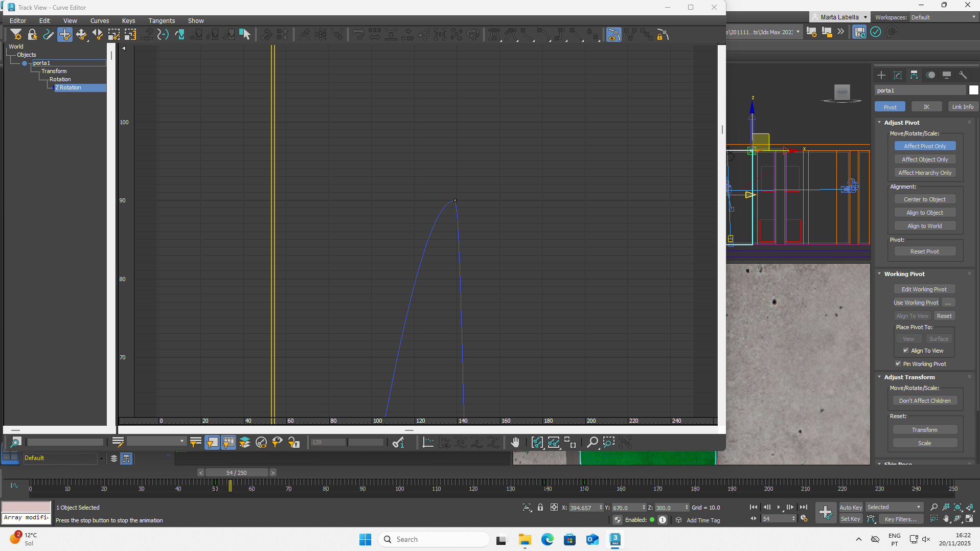The width and height of the screenshot is (980, 551).
Task: Open the Selected key filter dropdown
Action: point(895,508)
